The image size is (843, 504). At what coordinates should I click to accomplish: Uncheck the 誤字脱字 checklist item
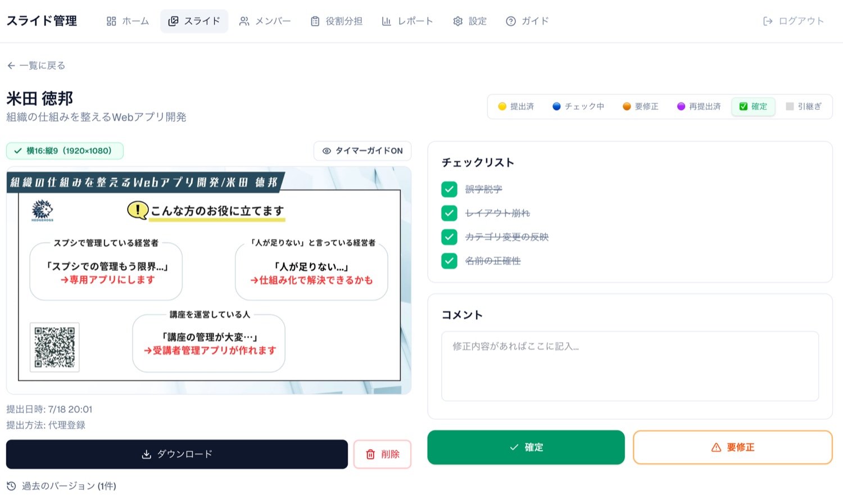(x=449, y=189)
